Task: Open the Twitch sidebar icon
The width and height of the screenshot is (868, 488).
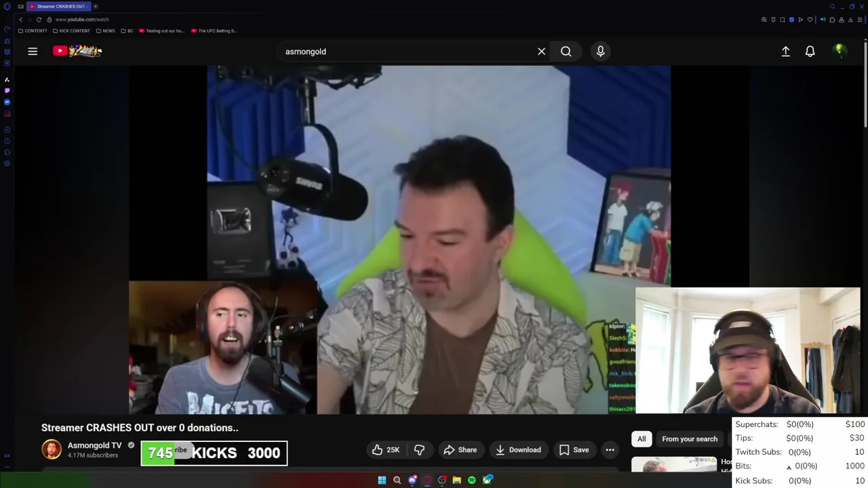Action: point(7,90)
